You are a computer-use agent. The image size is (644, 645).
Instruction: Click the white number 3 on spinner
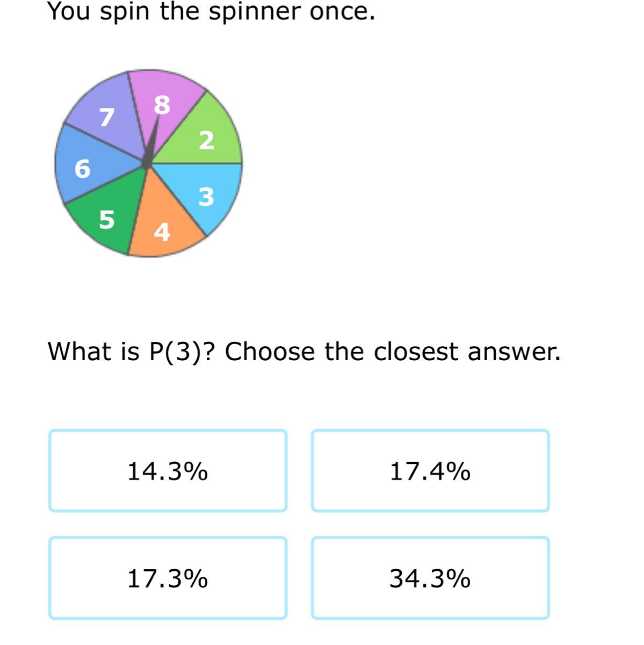click(x=206, y=197)
